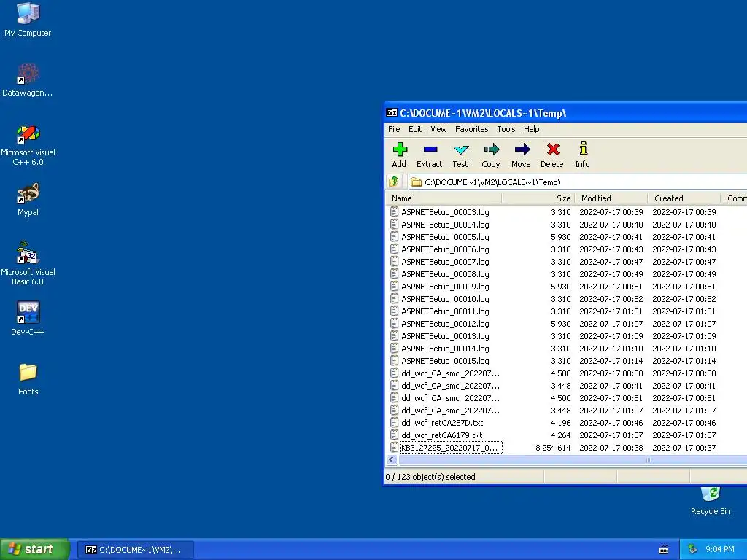Click the address path input field
Image resolution: width=747 pixels, height=560 pixels.
[578, 182]
